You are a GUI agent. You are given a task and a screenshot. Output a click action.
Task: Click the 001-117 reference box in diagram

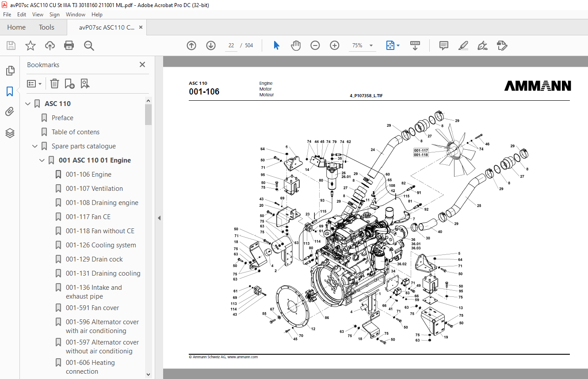pos(421,151)
